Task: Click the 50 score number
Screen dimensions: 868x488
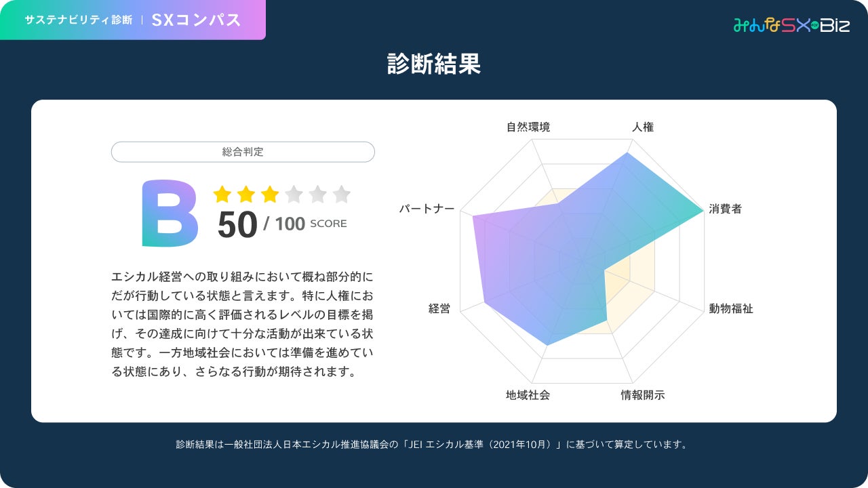Action: point(237,225)
